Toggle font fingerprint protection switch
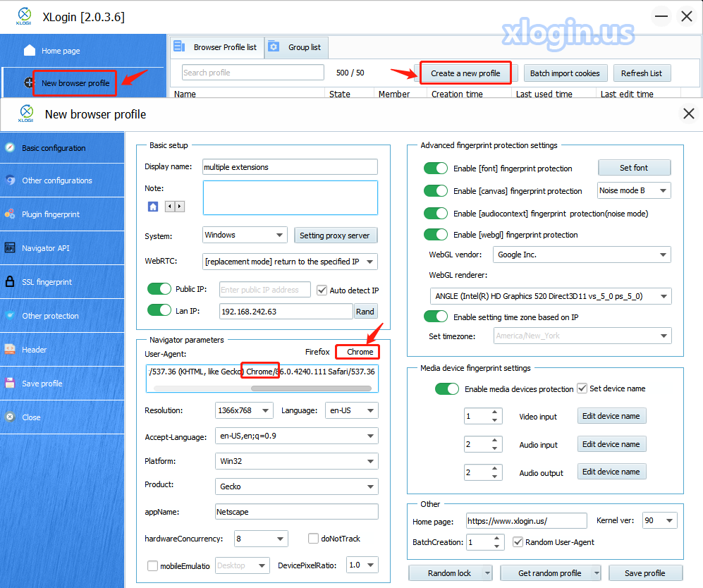The height and width of the screenshot is (588, 703). coord(435,168)
